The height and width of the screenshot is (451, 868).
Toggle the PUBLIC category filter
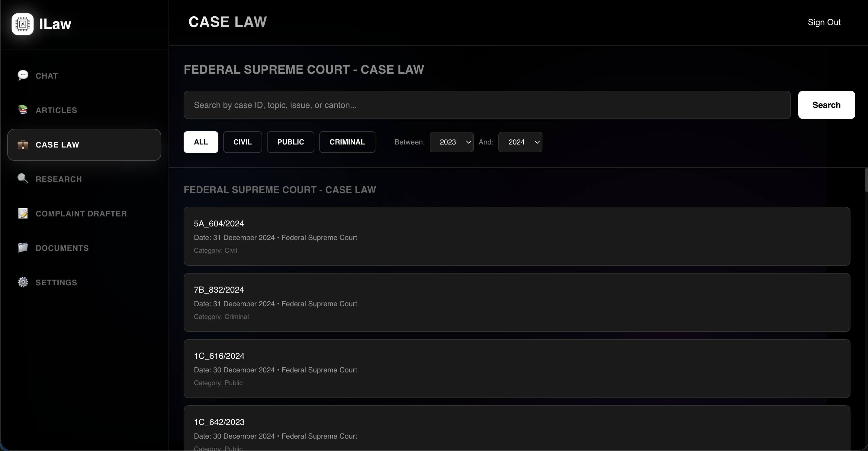[291, 142]
